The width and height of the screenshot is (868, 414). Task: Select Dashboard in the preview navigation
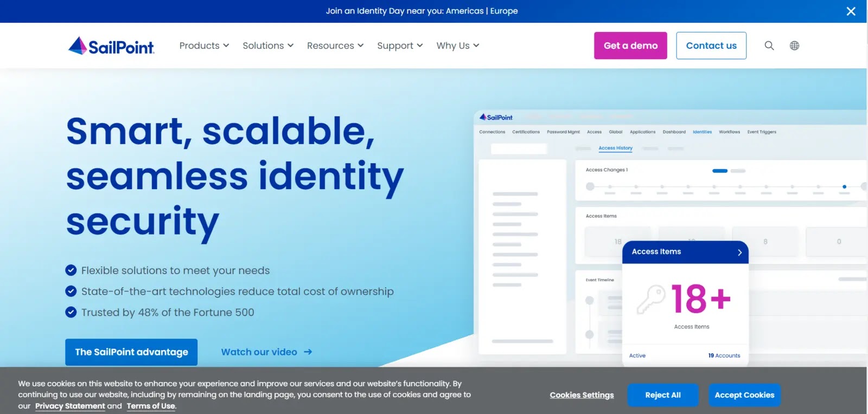tap(674, 132)
